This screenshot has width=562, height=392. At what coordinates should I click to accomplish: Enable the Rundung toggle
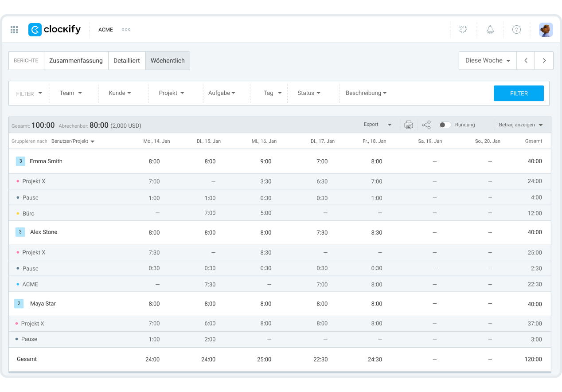pyautogui.click(x=445, y=125)
